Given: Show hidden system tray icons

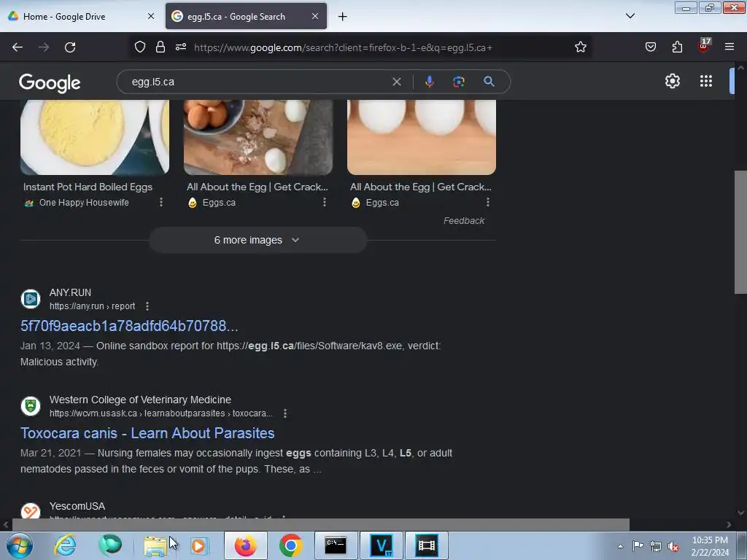Looking at the screenshot, I should [620, 546].
